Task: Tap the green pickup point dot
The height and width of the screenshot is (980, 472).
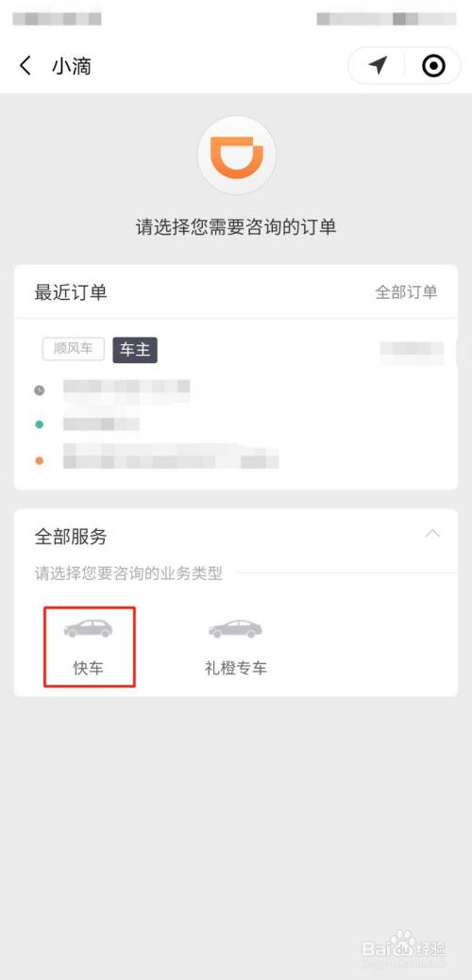Action: 40,425
